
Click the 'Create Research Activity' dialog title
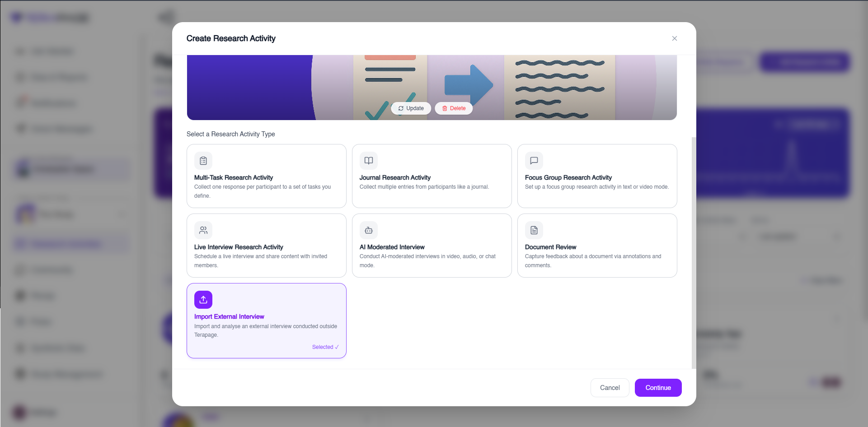coord(231,38)
